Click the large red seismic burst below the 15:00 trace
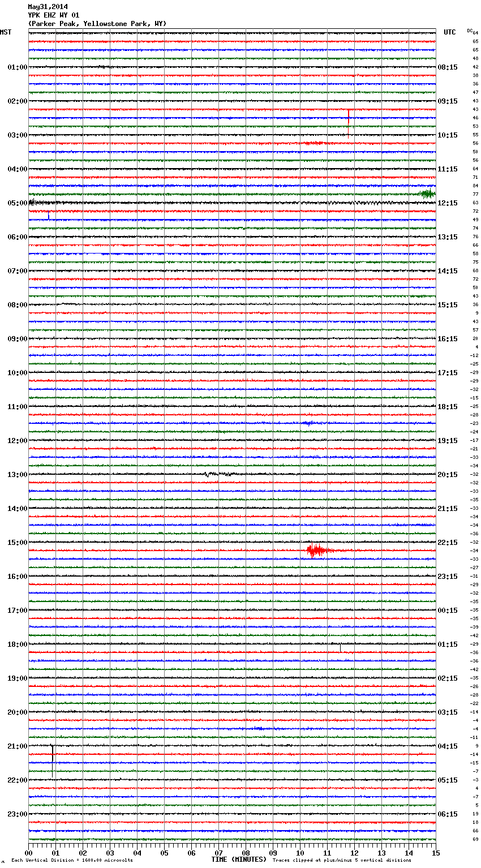481x868 pixels. (318, 551)
